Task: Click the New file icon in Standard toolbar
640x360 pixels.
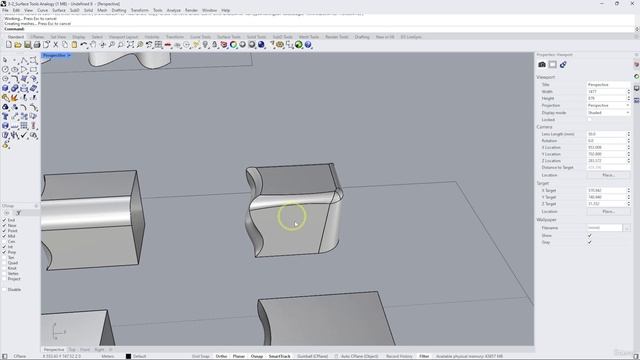Action: tap(9, 44)
